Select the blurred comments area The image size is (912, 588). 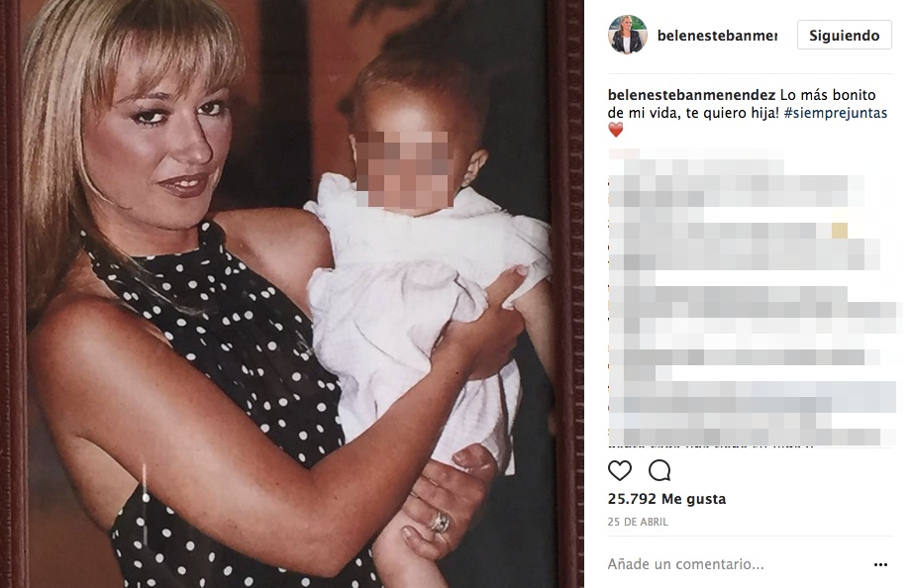(753, 298)
